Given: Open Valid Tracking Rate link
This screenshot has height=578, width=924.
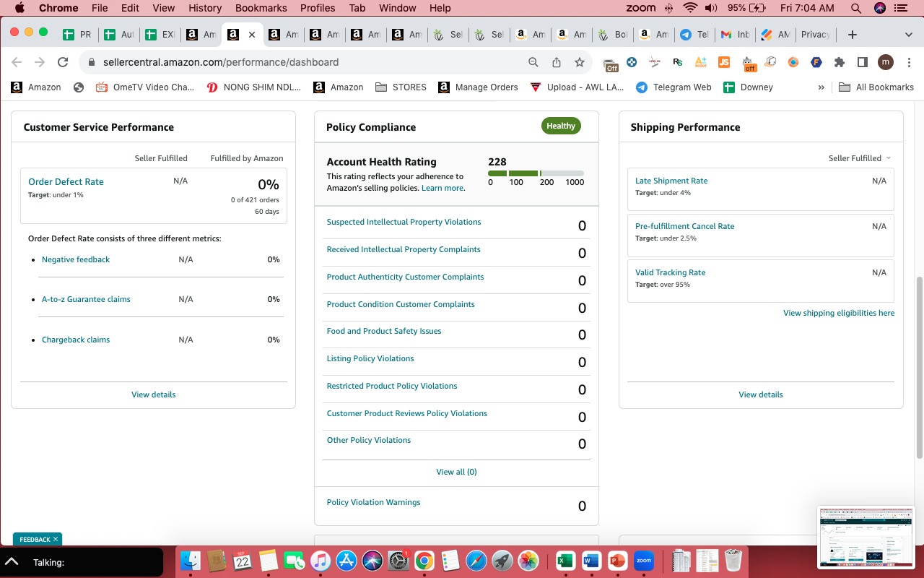Looking at the screenshot, I should coord(670,272).
